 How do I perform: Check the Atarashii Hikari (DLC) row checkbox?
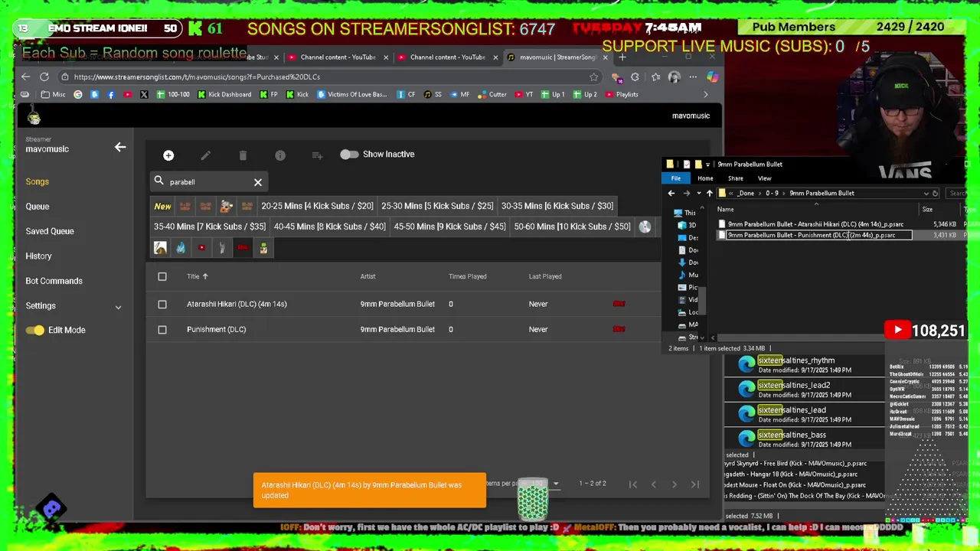tap(162, 304)
